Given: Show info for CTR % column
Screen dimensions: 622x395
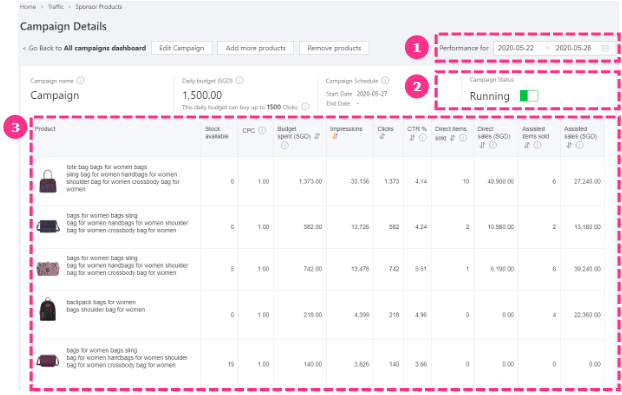Looking at the screenshot, I should (422, 138).
